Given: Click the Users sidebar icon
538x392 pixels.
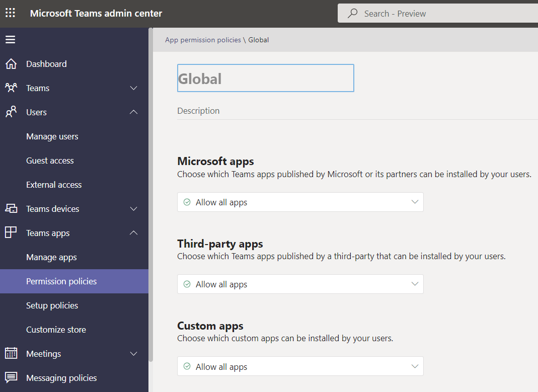Looking at the screenshot, I should coord(10,112).
